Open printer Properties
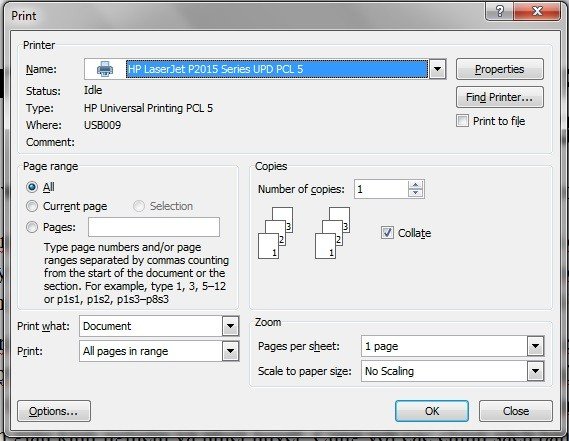Screen dimensions: 569x441 click(500, 69)
